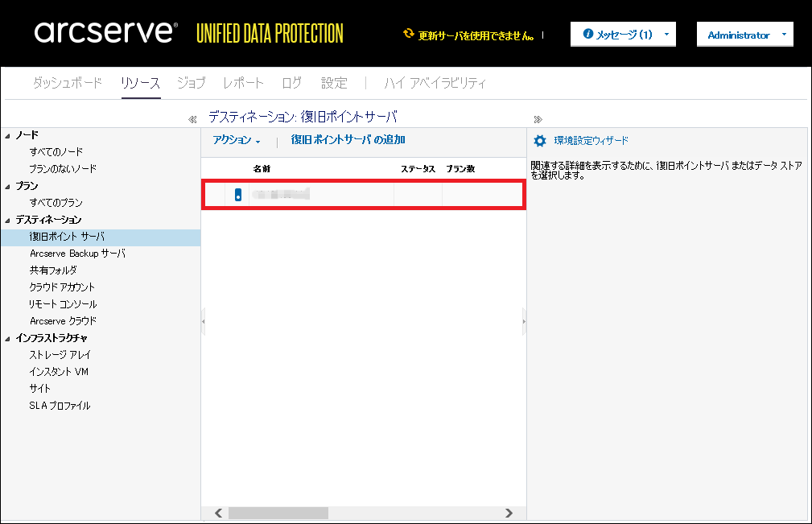Select SLA プロファイル in the tree
812x524 pixels.
(x=60, y=406)
